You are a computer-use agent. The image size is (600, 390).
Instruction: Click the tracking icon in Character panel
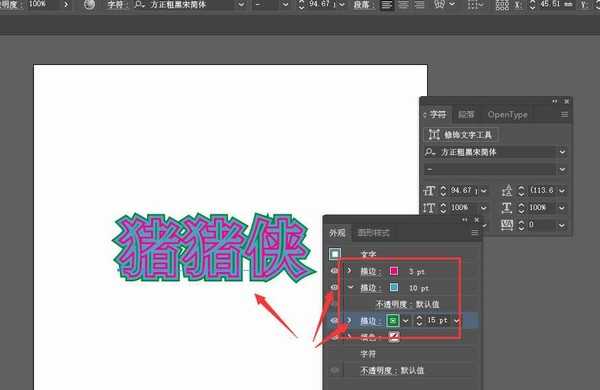click(x=507, y=225)
